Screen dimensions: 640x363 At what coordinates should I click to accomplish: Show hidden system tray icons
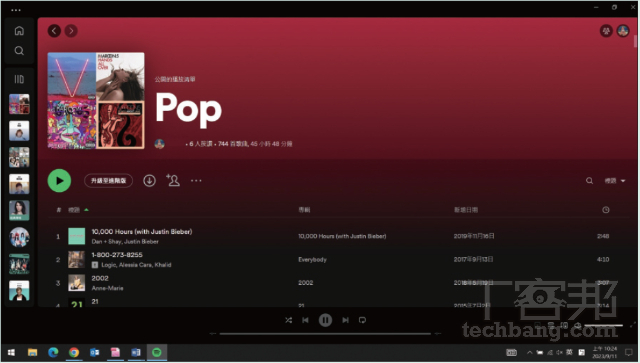pos(529,352)
